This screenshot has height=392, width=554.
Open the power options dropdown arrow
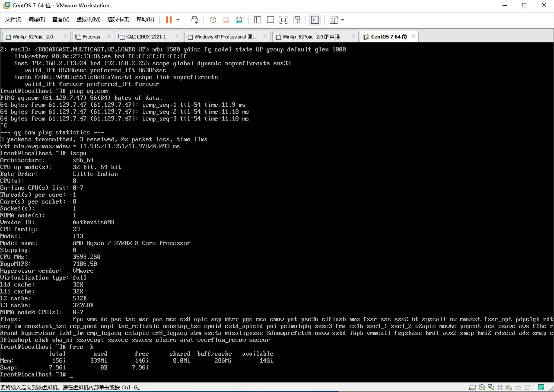click(178, 20)
